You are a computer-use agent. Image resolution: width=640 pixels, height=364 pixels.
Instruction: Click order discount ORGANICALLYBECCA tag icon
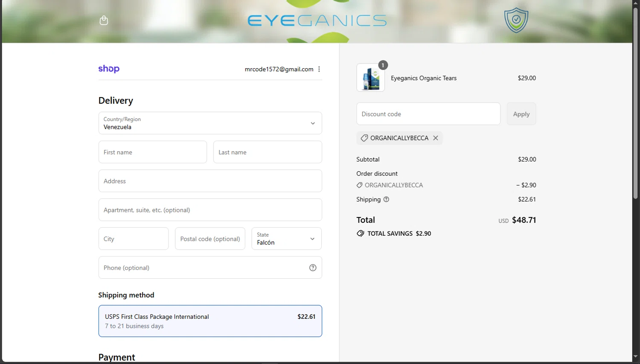tap(360, 185)
